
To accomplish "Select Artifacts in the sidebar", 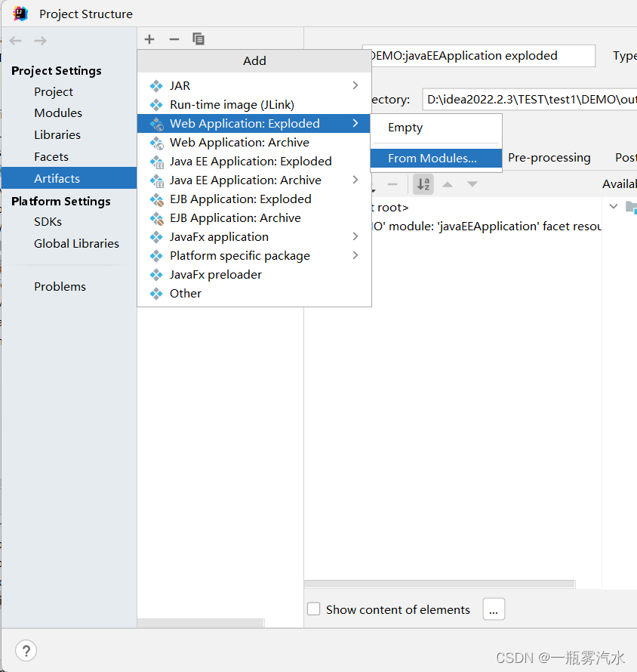I will click(x=69, y=178).
